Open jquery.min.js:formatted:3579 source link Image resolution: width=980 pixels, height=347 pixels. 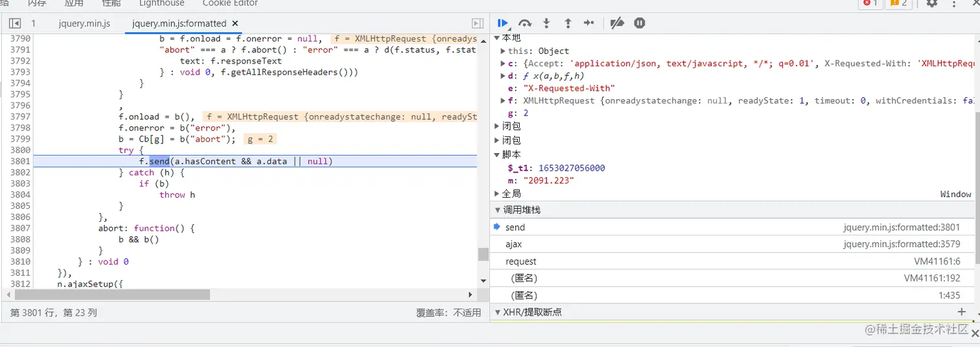[902, 244]
